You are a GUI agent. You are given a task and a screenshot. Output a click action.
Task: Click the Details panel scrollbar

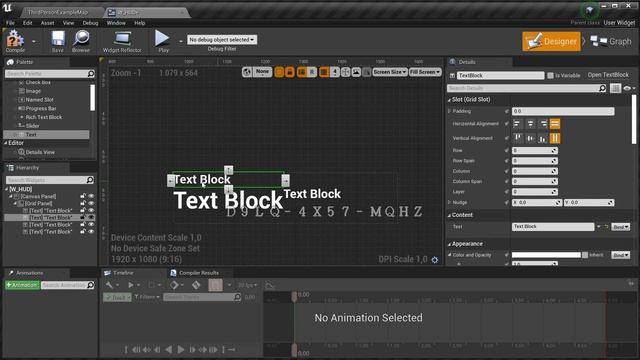[634, 120]
